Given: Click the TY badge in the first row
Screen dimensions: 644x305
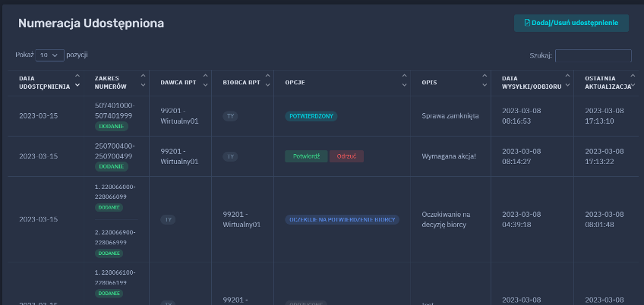Looking at the screenshot, I should pos(230,116).
